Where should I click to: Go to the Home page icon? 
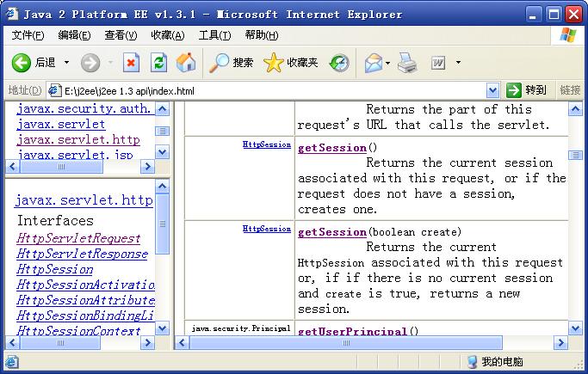(x=186, y=62)
